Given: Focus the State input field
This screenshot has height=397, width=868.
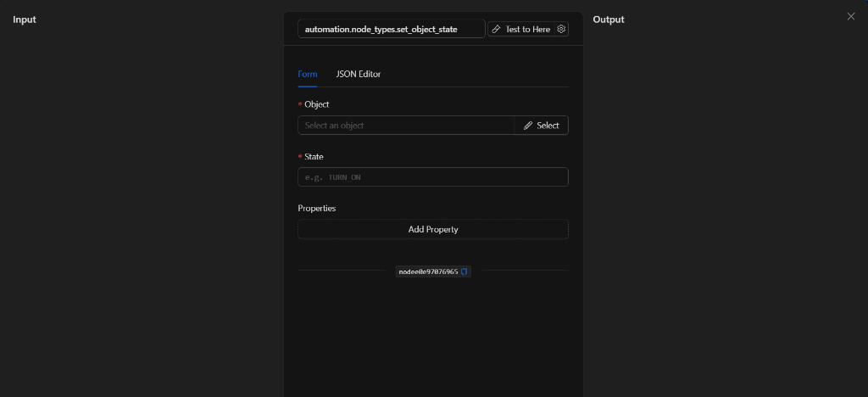Looking at the screenshot, I should (x=433, y=177).
